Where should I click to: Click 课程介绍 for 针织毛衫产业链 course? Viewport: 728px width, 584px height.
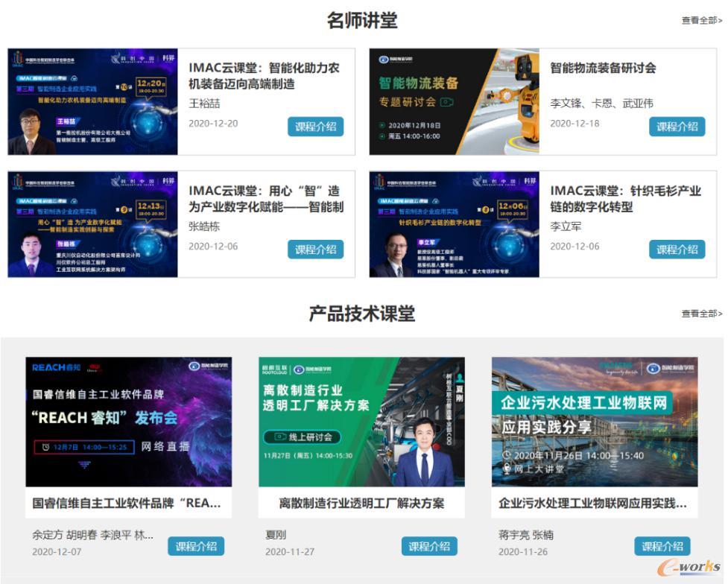(x=677, y=250)
